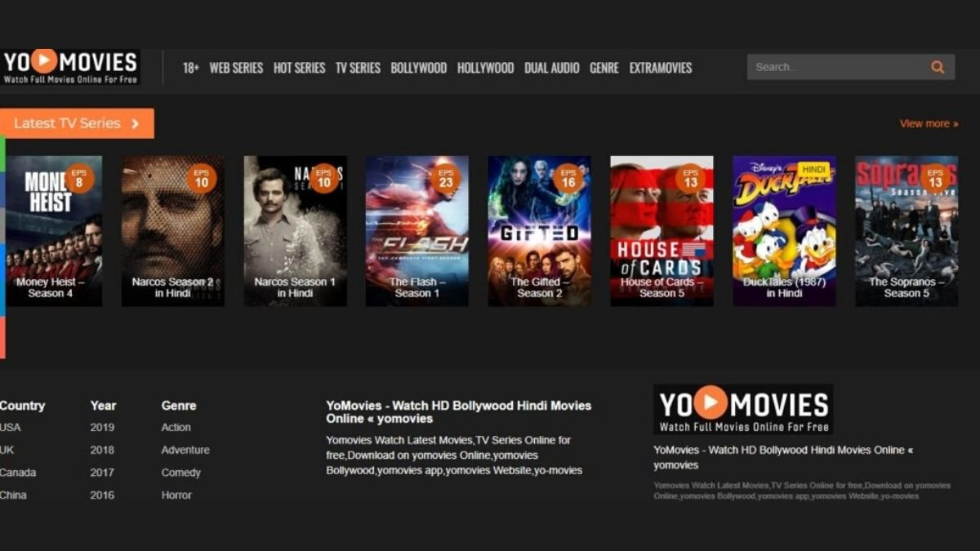Open Money Heist Season 4 poster
Screen dimensions: 980x551
(x=51, y=231)
